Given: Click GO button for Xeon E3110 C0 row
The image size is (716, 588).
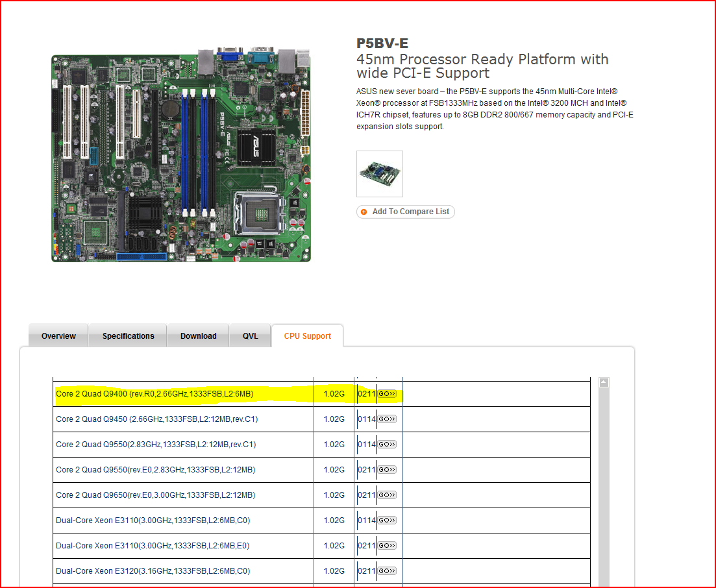Looking at the screenshot, I should coord(387,521).
